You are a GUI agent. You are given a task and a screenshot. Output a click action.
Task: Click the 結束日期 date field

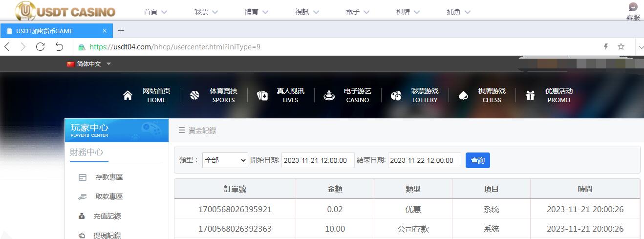click(425, 160)
